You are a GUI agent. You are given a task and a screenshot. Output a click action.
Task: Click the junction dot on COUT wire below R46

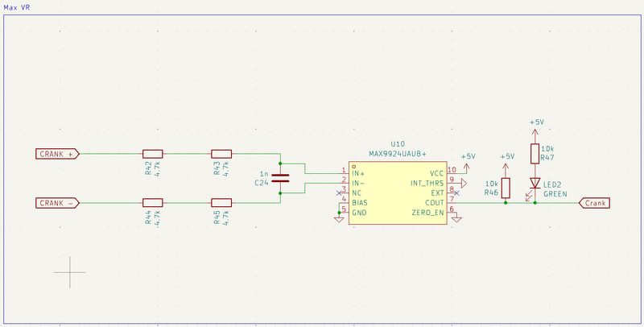point(506,203)
